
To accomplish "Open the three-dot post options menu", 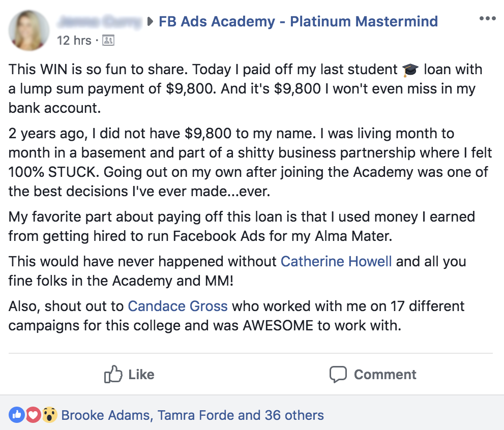I will tap(487, 19).
